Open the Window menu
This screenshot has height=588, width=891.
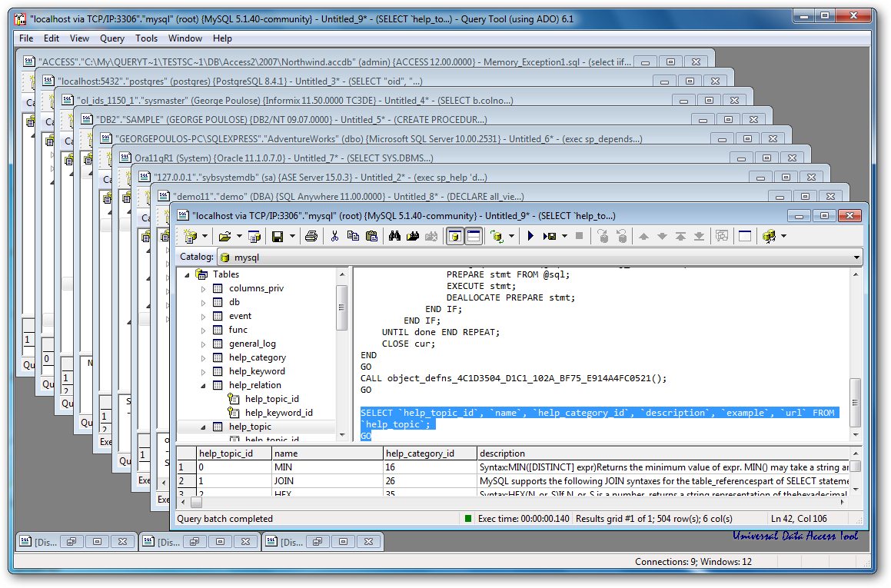point(185,38)
